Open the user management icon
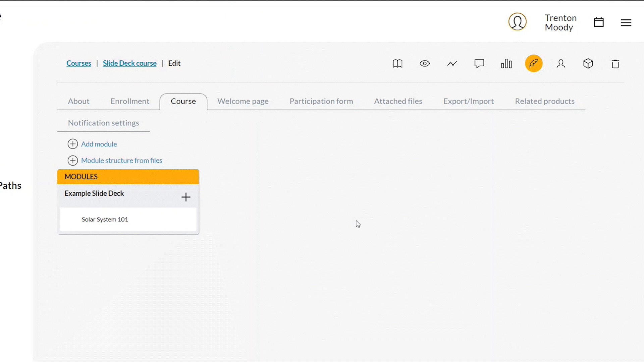Viewport: 644px width, 362px height. click(x=561, y=63)
